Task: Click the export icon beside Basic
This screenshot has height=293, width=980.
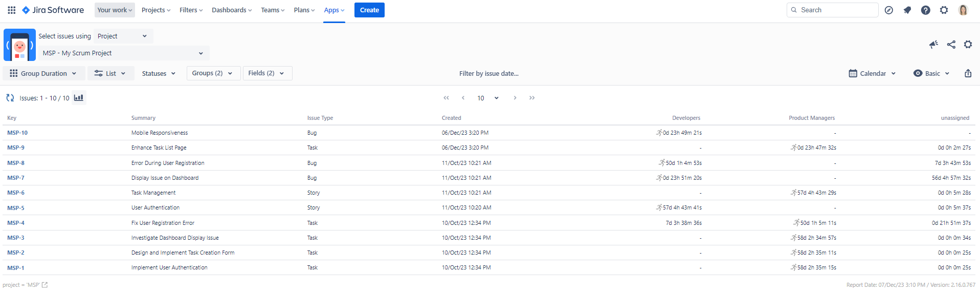Action: pyautogui.click(x=968, y=73)
